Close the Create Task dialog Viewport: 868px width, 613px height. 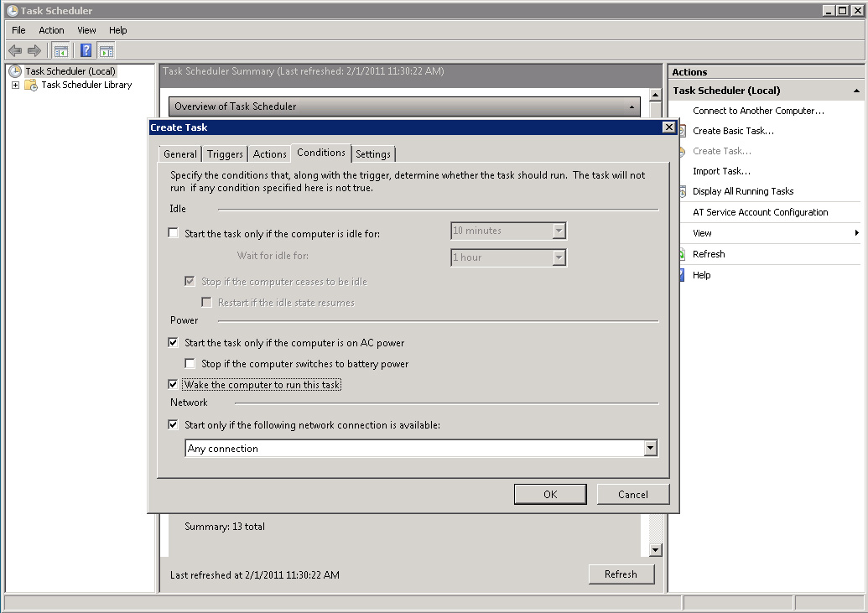coord(668,127)
